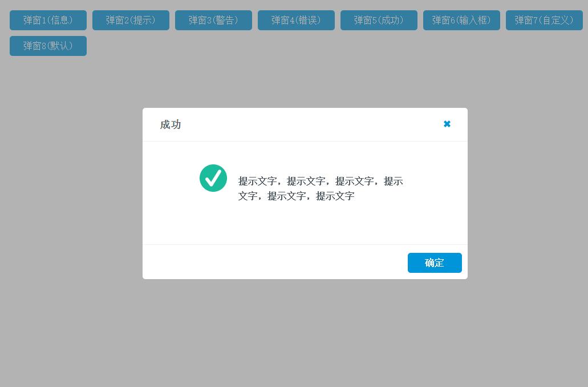Open 弹窗6(输入框) input box popup
This screenshot has height=387, width=588.
(461, 20)
